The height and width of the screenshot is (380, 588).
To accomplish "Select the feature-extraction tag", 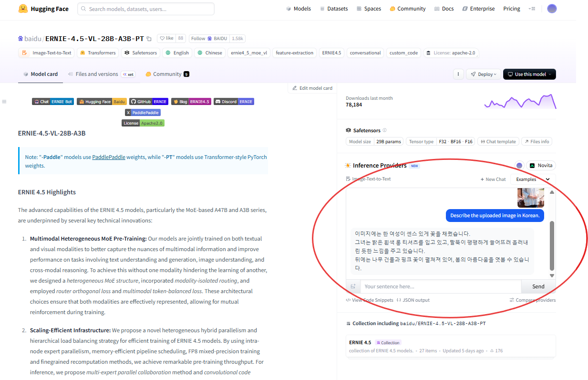I will click(295, 53).
